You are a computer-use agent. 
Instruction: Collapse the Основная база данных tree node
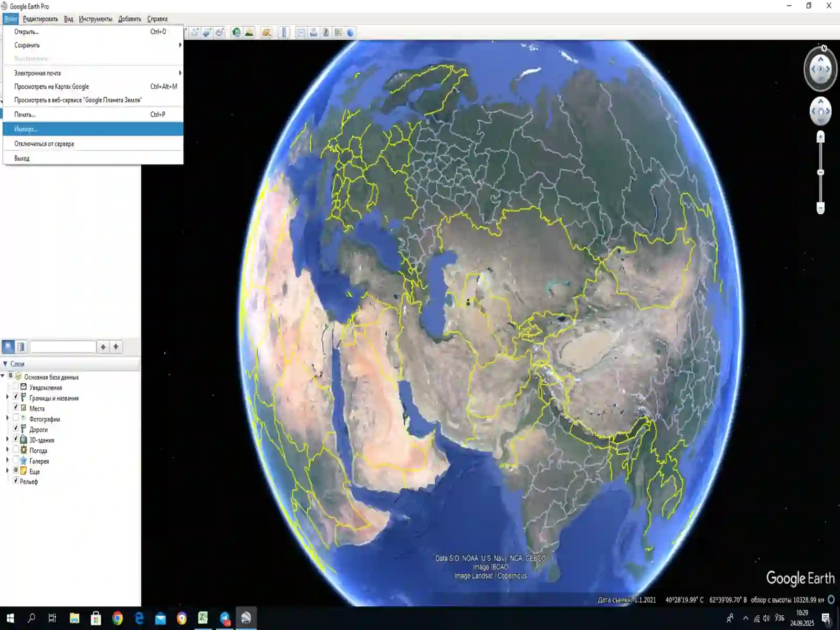[3, 376]
